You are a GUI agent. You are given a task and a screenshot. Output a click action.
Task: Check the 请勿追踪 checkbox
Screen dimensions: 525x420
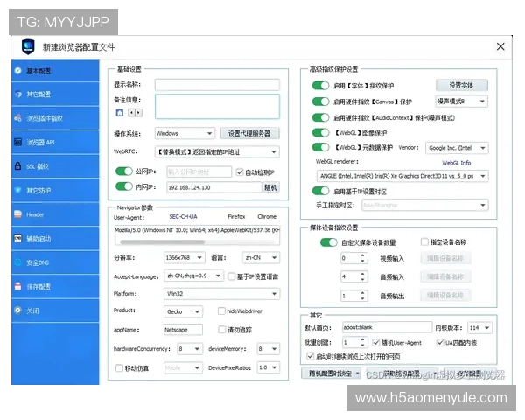[x=221, y=330]
